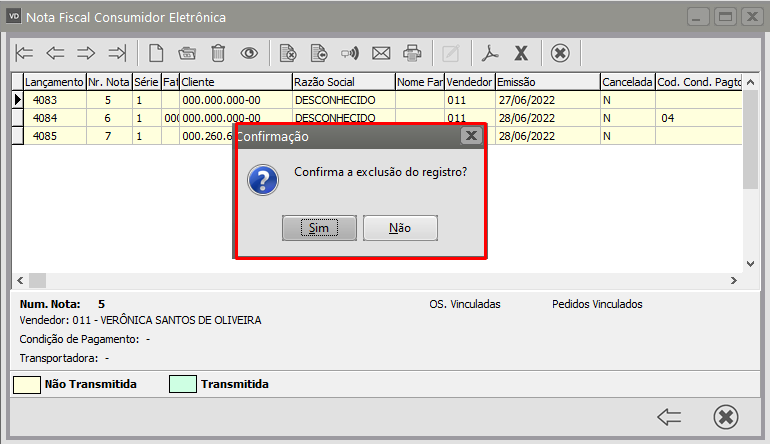The width and height of the screenshot is (770, 444).
Task: Click the Emissão column header
Action: [548, 82]
